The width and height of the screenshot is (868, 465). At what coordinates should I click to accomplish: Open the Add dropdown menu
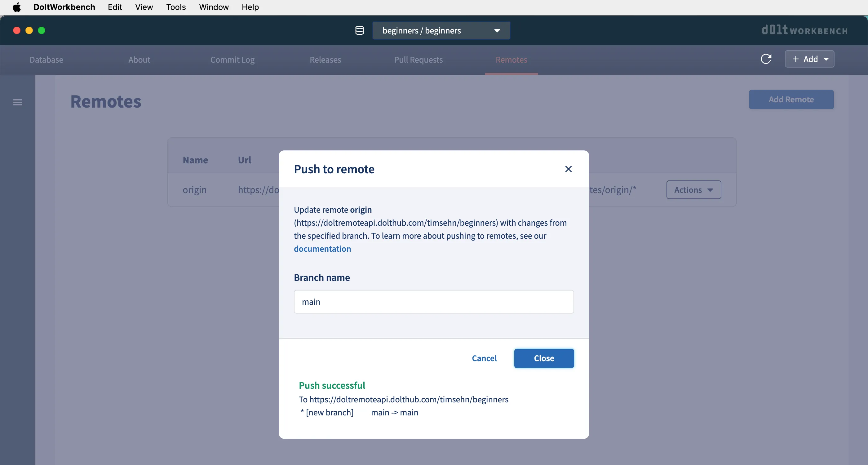click(809, 59)
